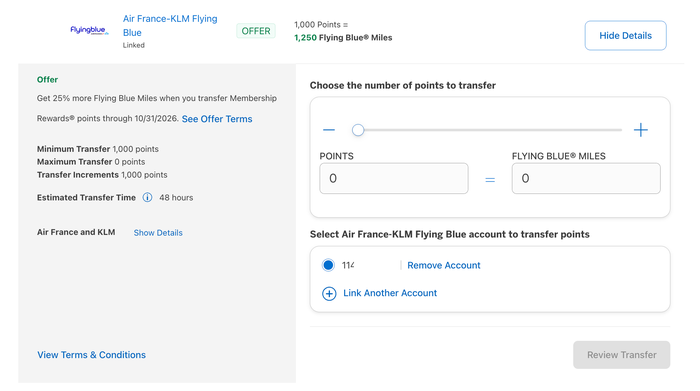700x391 pixels.
Task: Open View Terms & Conditions link
Action: coord(92,355)
